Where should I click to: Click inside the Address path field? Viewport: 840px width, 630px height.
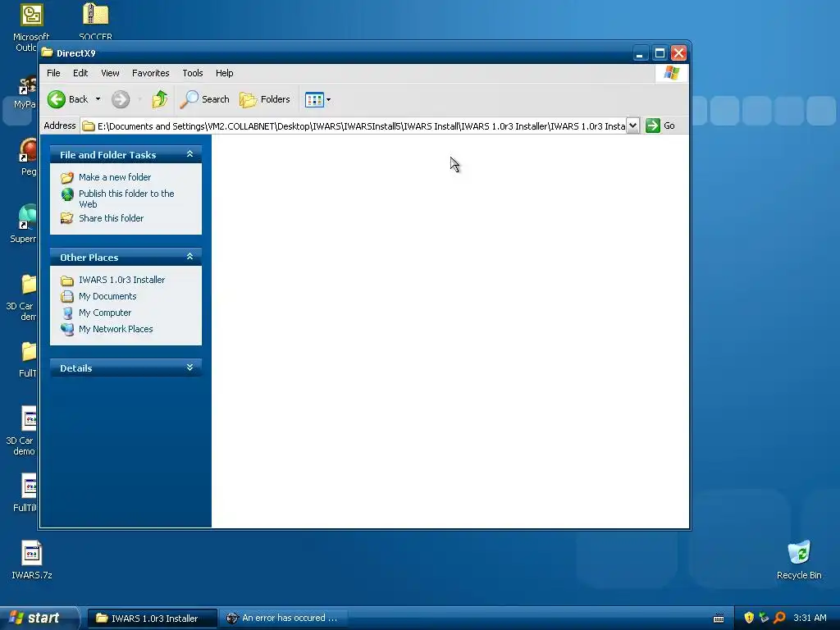click(x=354, y=126)
